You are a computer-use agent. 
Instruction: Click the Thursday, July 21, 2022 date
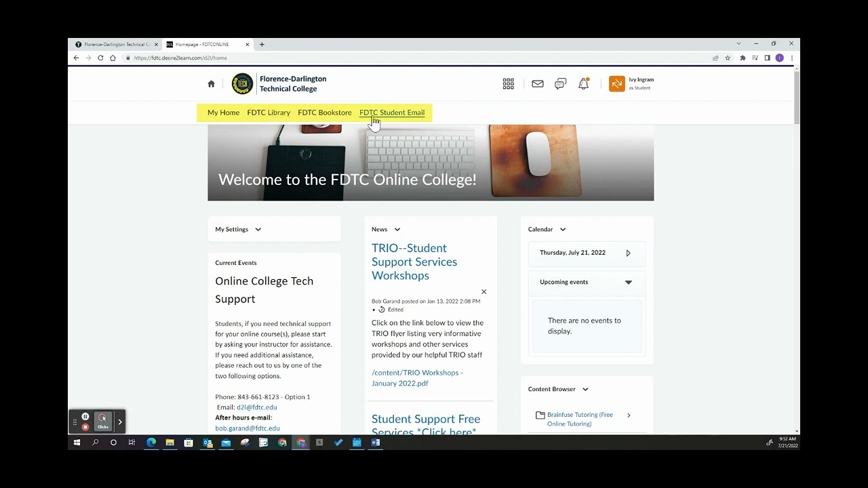click(572, 253)
